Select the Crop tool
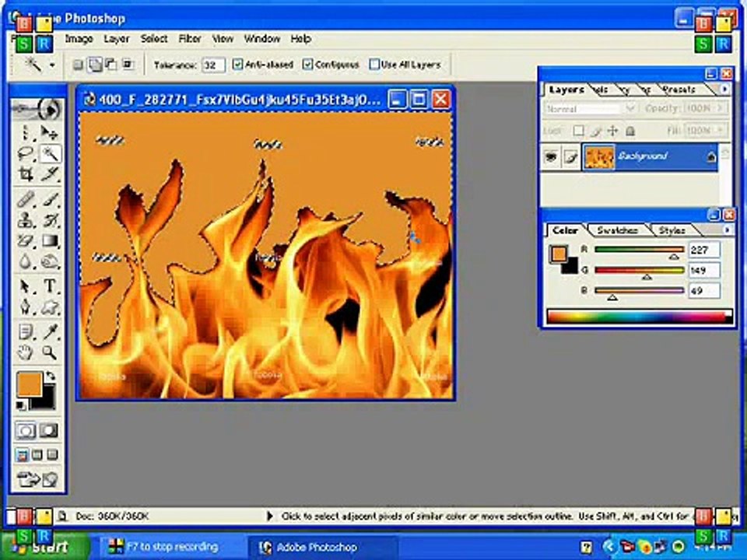This screenshot has height=560, width=747. coord(25,173)
